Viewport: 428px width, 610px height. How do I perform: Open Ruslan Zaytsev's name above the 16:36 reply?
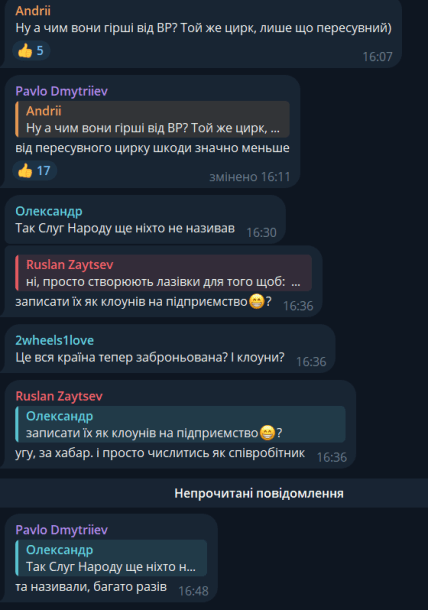(59, 396)
